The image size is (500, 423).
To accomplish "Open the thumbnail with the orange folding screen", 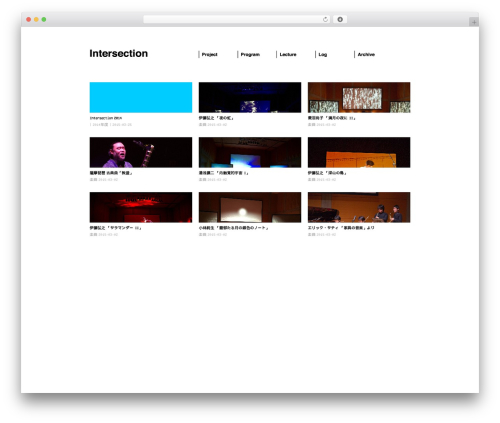I will 359,152.
